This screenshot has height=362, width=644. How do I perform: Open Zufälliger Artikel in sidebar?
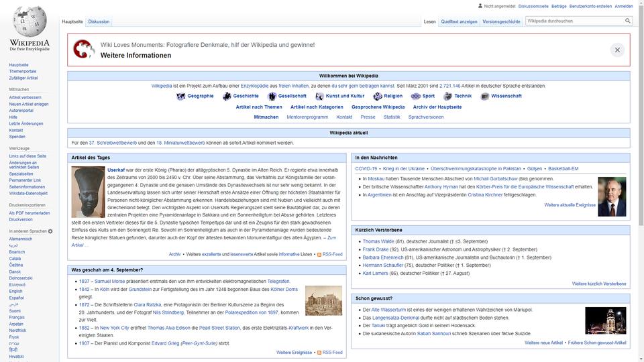click(x=23, y=78)
